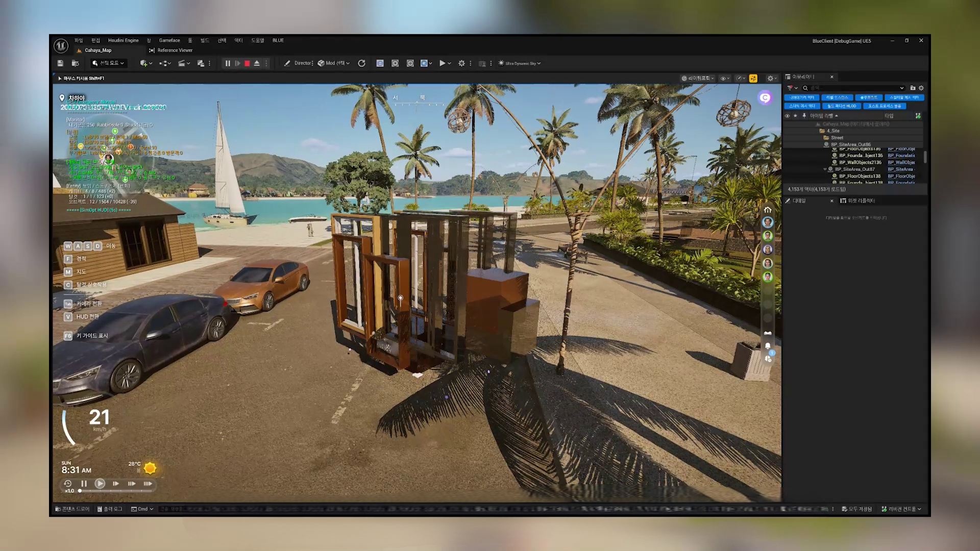Click the pencil icon before Director
Screen dimensions: 980x551
[287, 63]
